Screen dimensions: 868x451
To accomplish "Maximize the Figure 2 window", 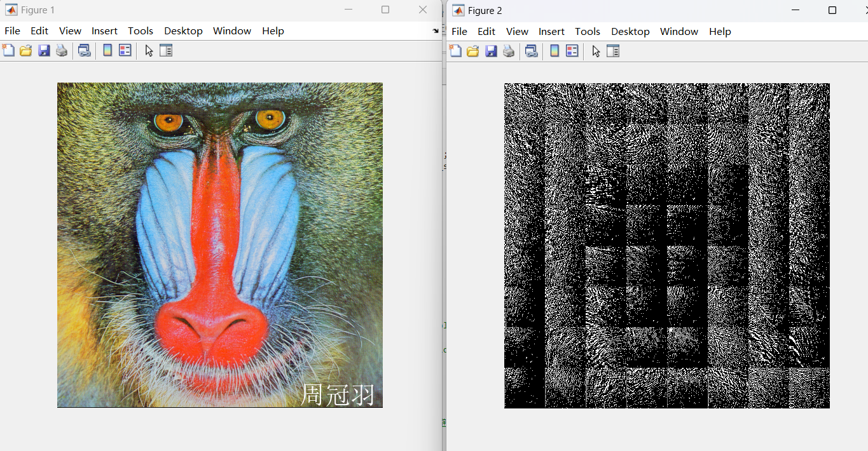I will coord(832,10).
